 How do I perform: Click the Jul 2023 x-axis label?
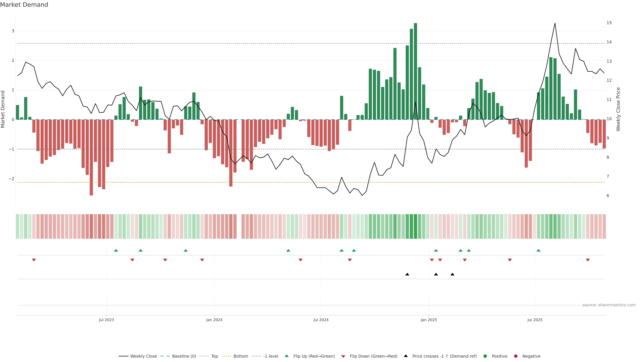(106, 320)
